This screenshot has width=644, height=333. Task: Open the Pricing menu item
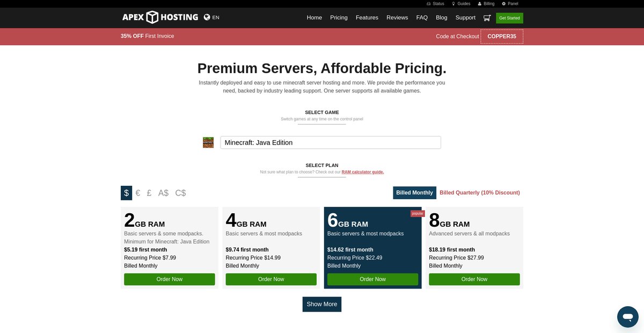[339, 18]
